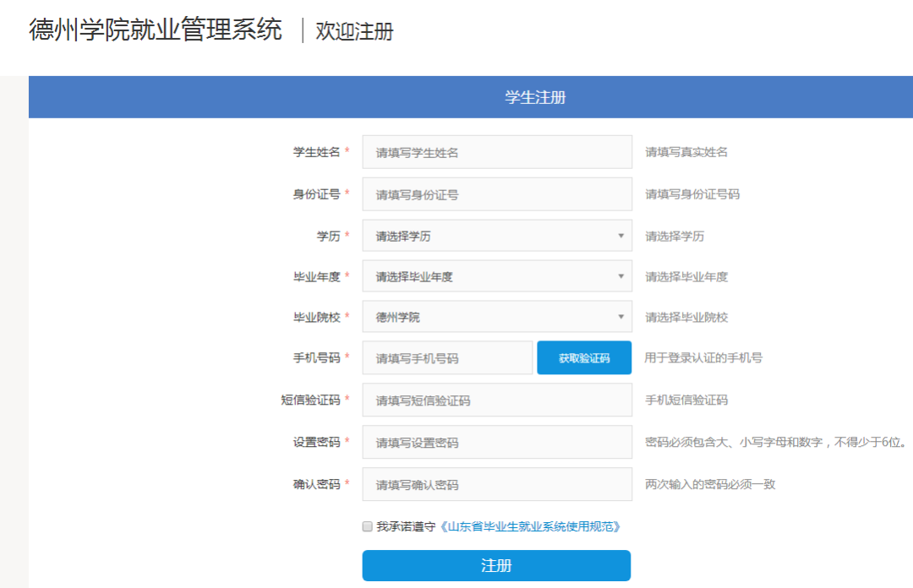Click the 欢迎注册 header text
913x588 pixels.
click(x=354, y=32)
